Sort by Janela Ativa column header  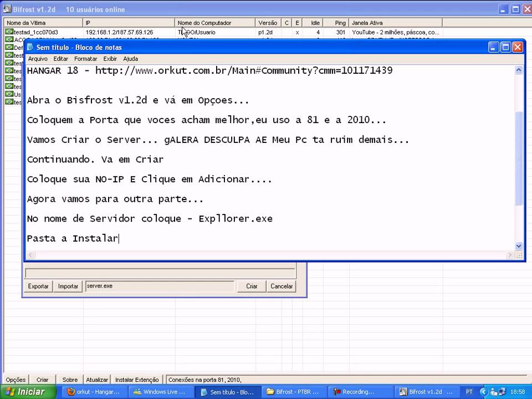(396, 23)
